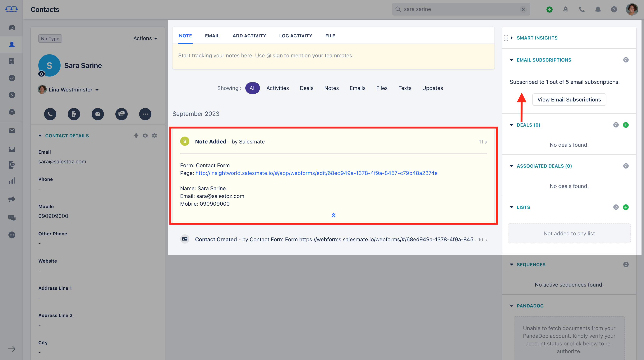Refresh the Email Subscriptions section

tap(626, 60)
